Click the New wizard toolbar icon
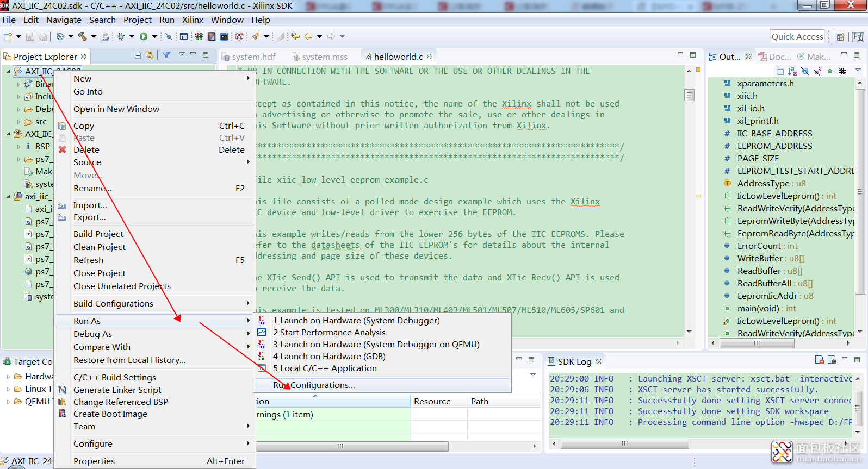868x469 pixels. 8,36
